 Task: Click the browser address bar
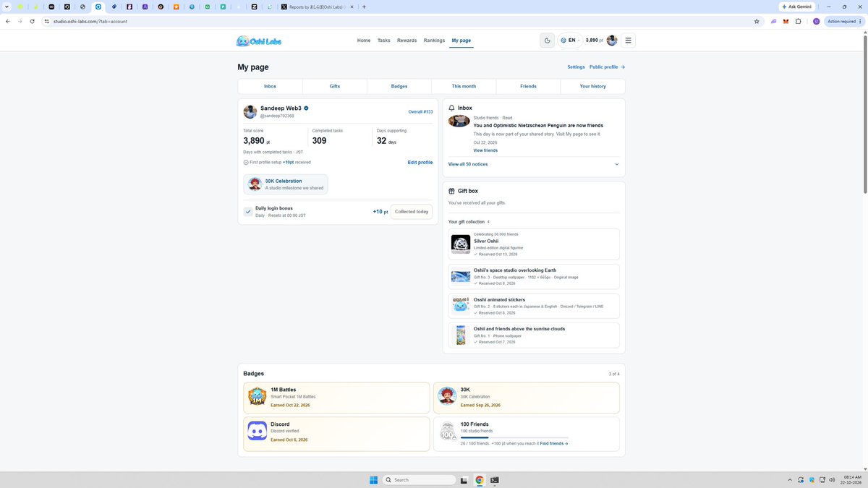(398, 22)
